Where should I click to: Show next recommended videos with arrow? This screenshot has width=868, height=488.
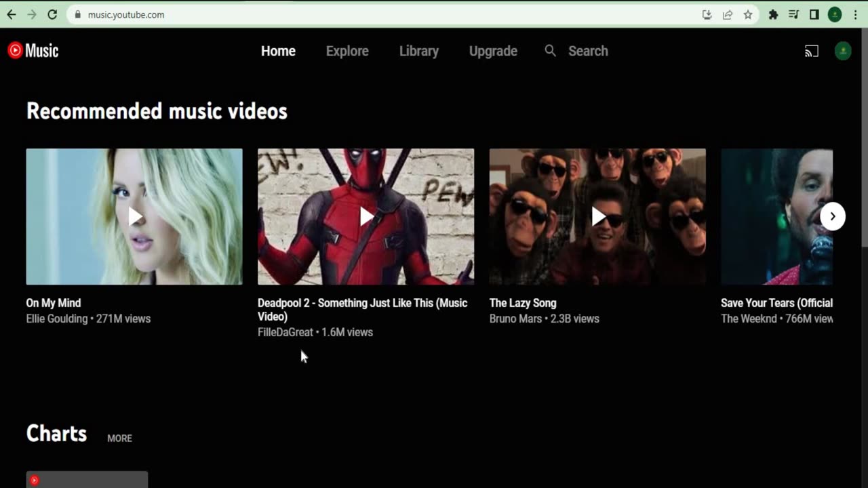(833, 217)
